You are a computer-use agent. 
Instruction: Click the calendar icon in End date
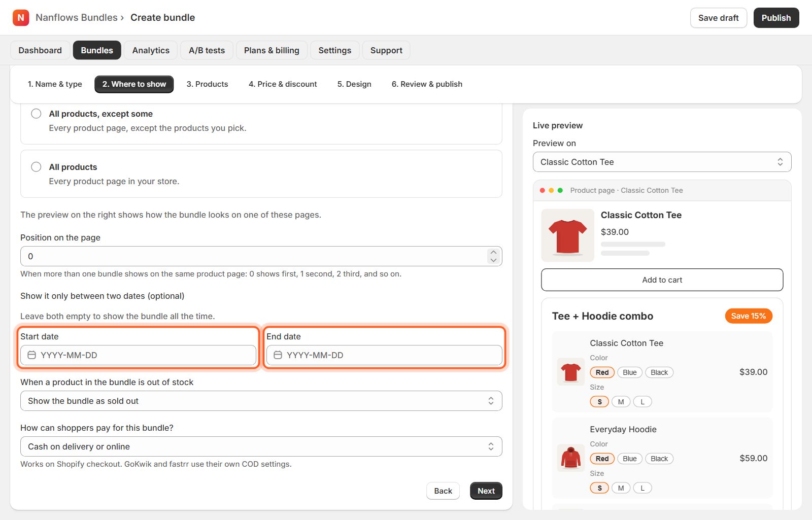(x=278, y=355)
